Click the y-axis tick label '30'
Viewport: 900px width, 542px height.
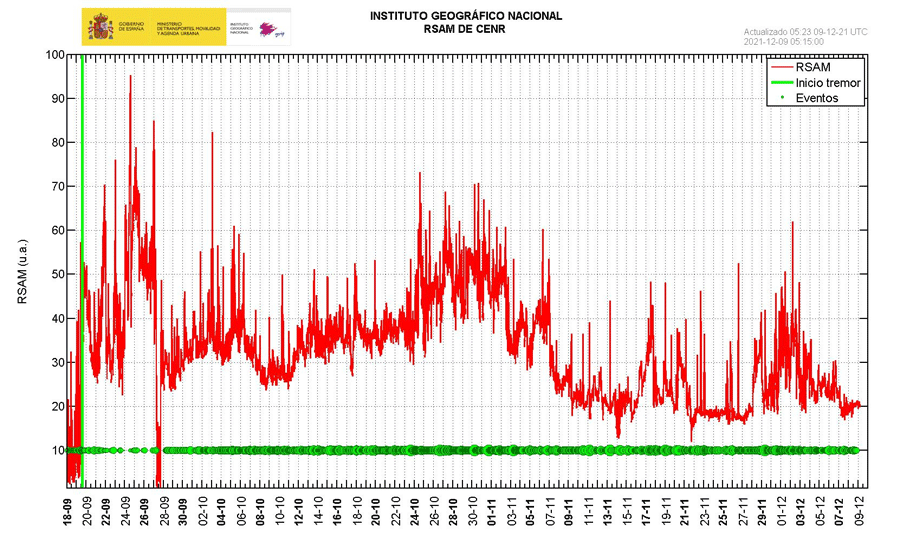click(x=58, y=362)
